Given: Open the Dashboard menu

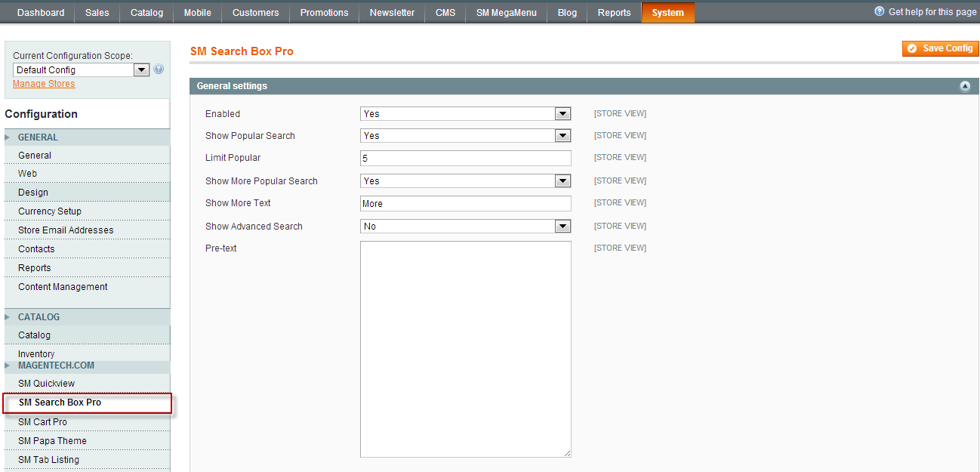Looking at the screenshot, I should [x=41, y=12].
